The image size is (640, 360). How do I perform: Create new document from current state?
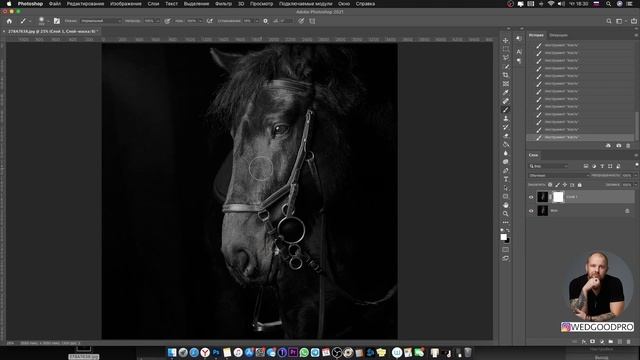608,146
